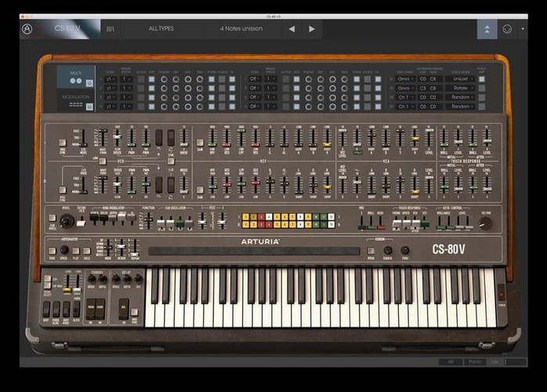Click the preset name 4 Notes unisson
This screenshot has height=392, width=547.
(x=241, y=29)
